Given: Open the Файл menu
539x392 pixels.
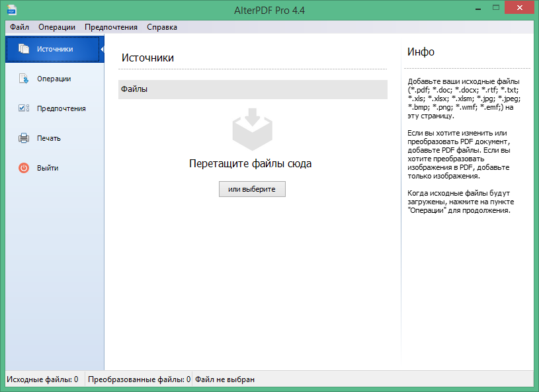Looking at the screenshot, I should (x=19, y=27).
